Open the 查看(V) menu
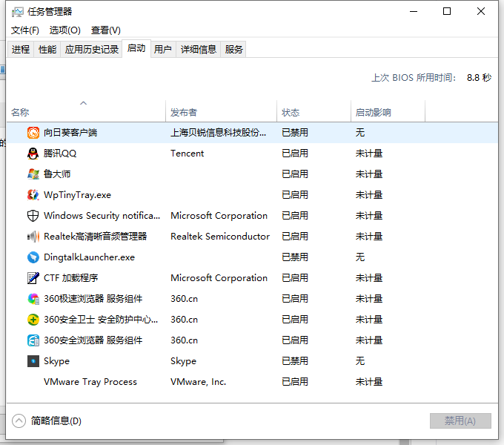The image size is (504, 445). click(106, 30)
